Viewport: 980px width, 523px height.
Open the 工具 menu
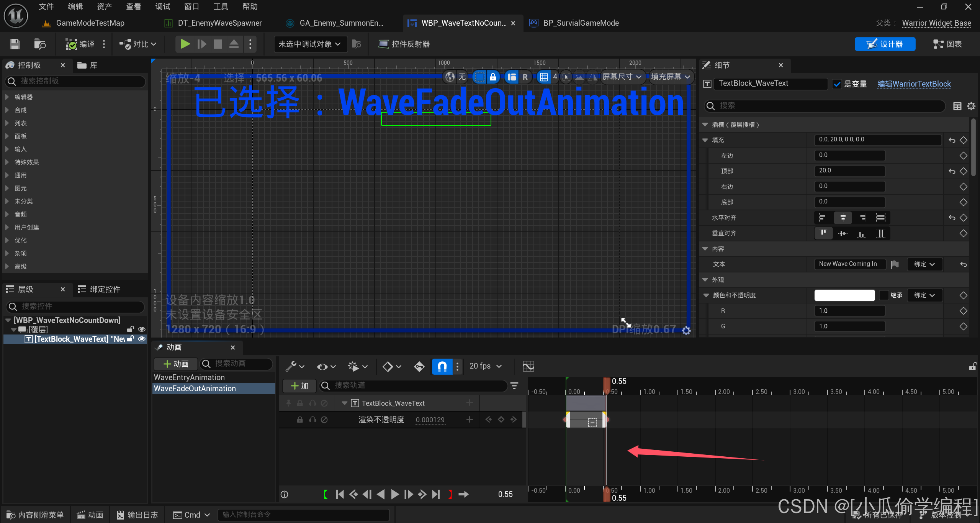pos(221,7)
